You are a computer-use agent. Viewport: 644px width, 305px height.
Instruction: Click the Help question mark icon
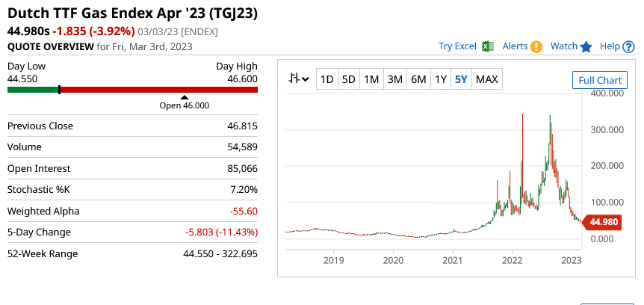pyautogui.click(x=628, y=46)
